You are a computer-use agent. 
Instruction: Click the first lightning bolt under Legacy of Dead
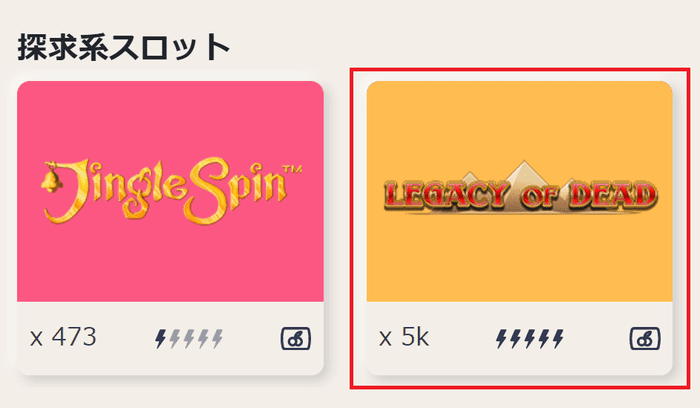coord(501,339)
